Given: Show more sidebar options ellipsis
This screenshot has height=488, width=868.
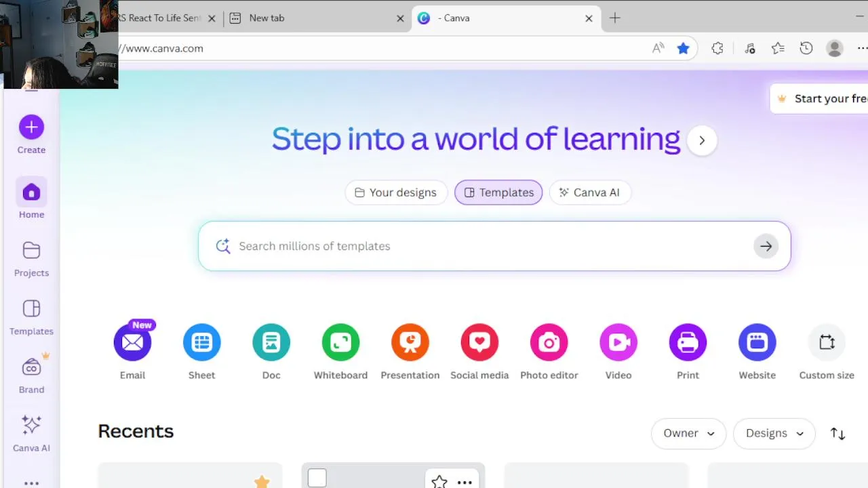Looking at the screenshot, I should (x=31, y=483).
